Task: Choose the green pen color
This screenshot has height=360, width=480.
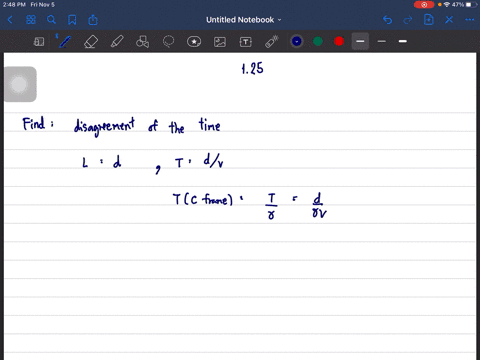Action: coord(318,41)
